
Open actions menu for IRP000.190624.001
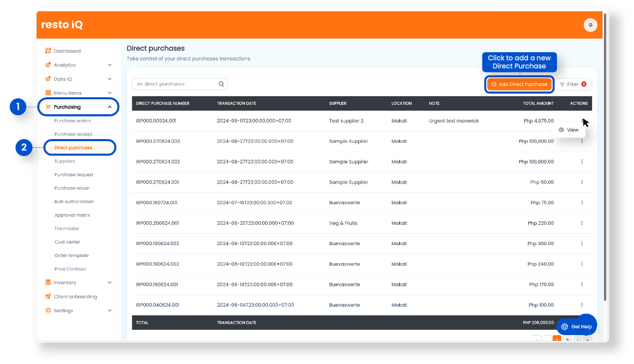(582, 284)
